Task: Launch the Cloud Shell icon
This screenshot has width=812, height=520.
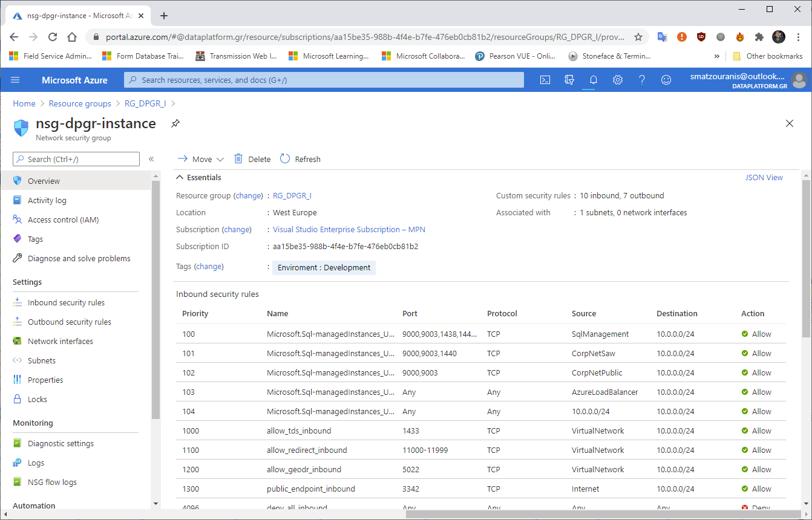Action: (x=545, y=79)
